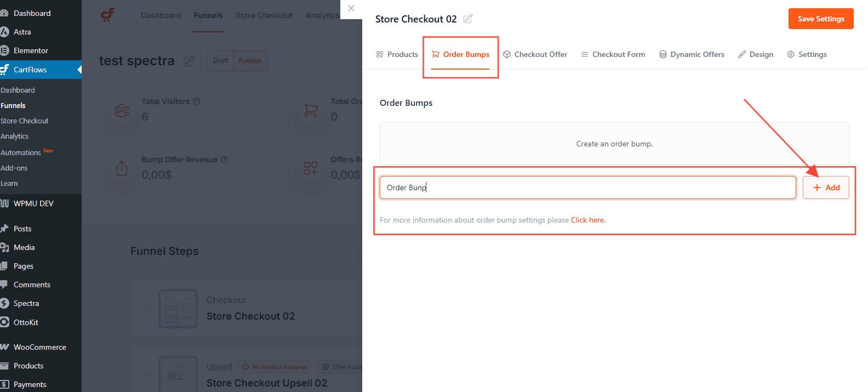Click the Add order bump button
The image size is (868, 392).
[826, 188]
